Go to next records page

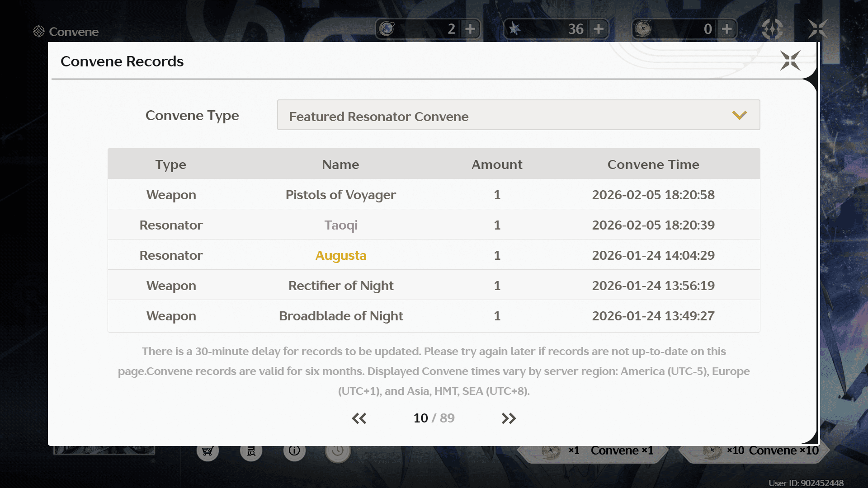(509, 418)
